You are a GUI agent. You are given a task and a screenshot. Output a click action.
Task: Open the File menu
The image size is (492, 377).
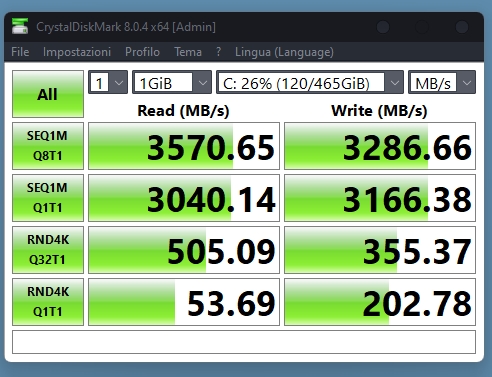(20, 52)
